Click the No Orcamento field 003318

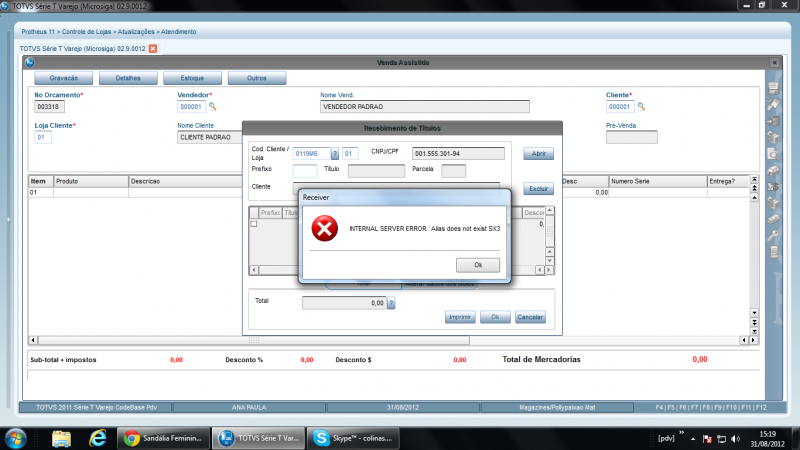(x=49, y=107)
